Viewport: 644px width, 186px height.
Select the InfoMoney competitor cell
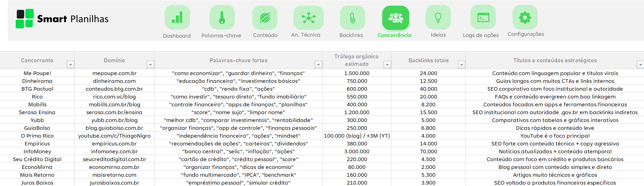(37, 152)
